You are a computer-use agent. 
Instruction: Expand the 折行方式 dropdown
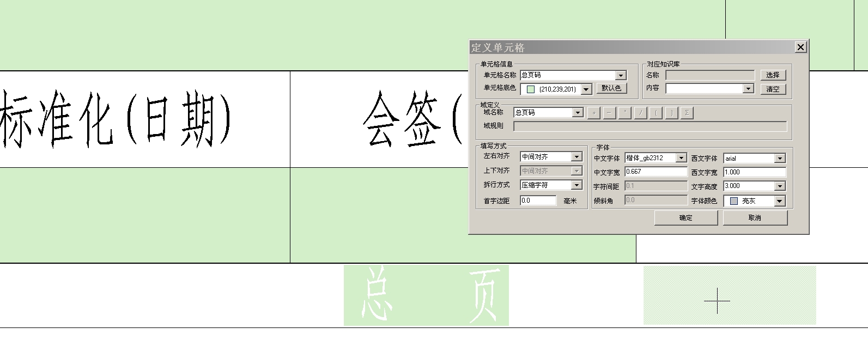point(576,185)
